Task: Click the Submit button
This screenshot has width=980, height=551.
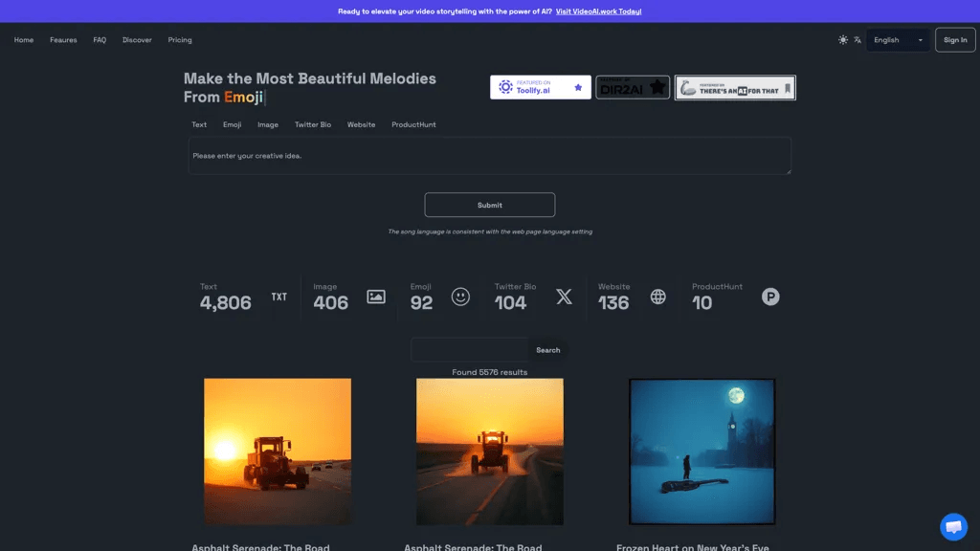Action: 489,205
